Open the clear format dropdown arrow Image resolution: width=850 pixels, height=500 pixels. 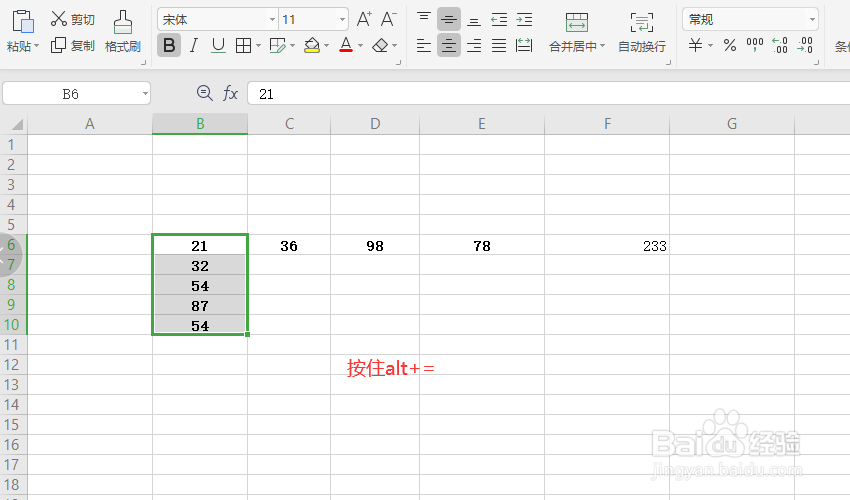[394, 46]
